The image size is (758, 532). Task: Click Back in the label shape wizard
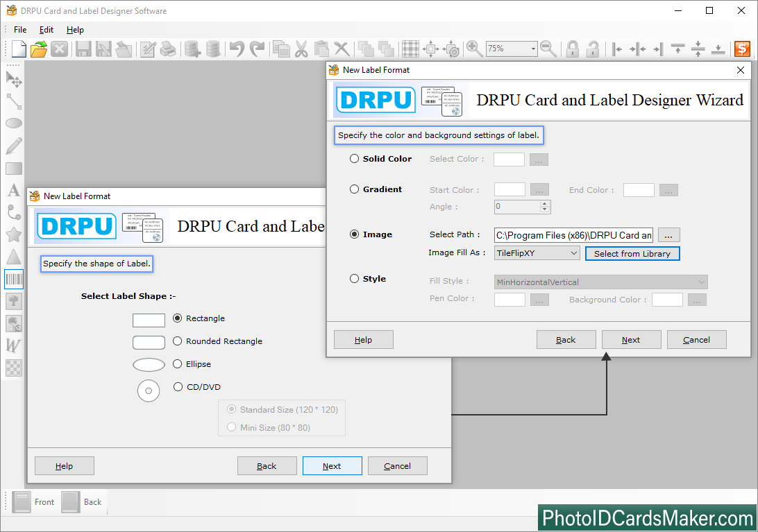[267, 466]
